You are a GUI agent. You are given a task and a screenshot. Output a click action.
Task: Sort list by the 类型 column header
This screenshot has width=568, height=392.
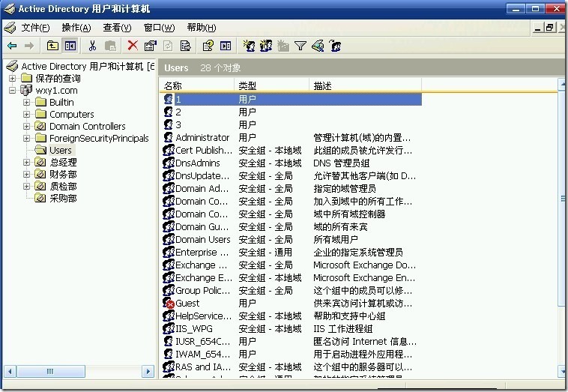click(247, 86)
